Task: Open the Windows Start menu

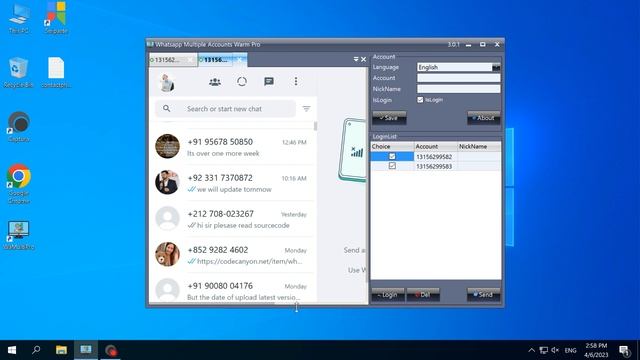Action: [12, 350]
